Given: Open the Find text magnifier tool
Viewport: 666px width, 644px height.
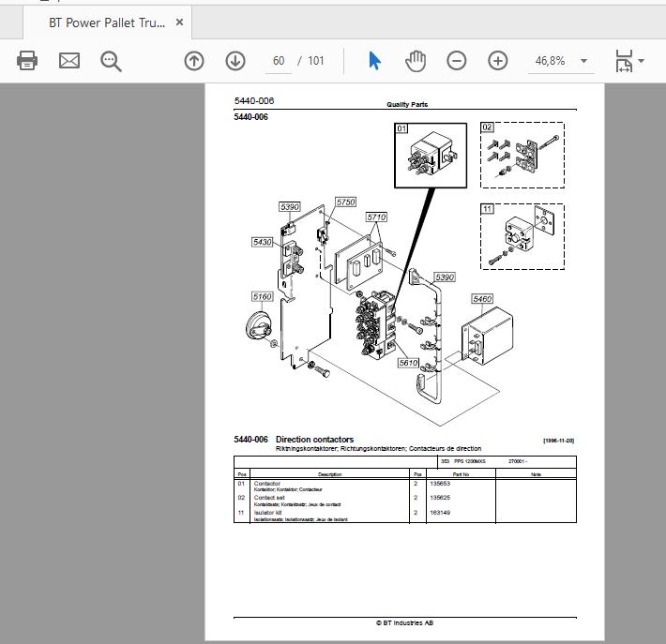Looking at the screenshot, I should click(x=111, y=61).
